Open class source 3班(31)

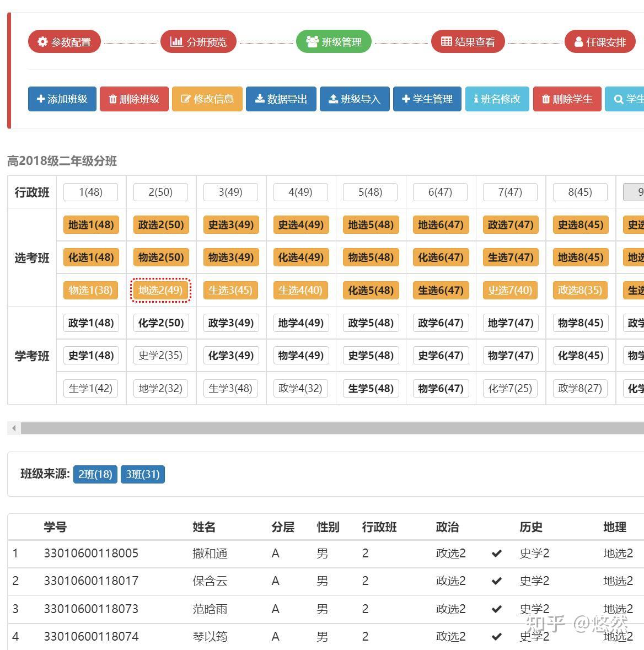(x=143, y=474)
